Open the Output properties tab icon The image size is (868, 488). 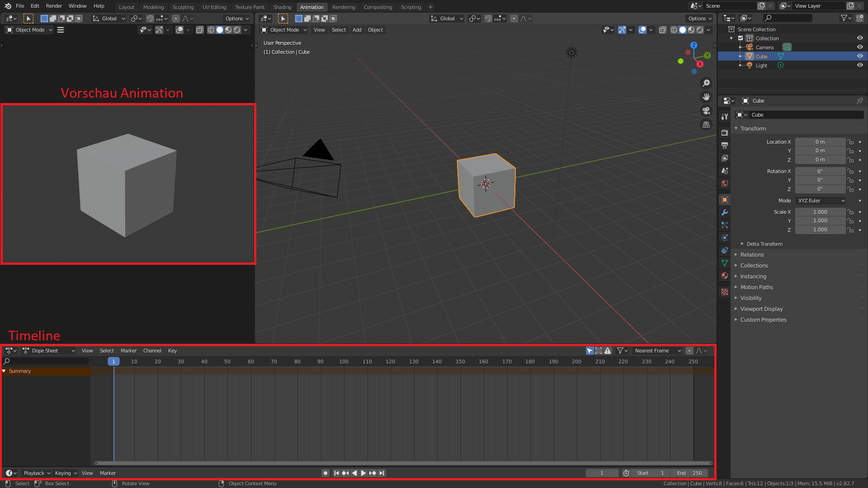click(725, 145)
